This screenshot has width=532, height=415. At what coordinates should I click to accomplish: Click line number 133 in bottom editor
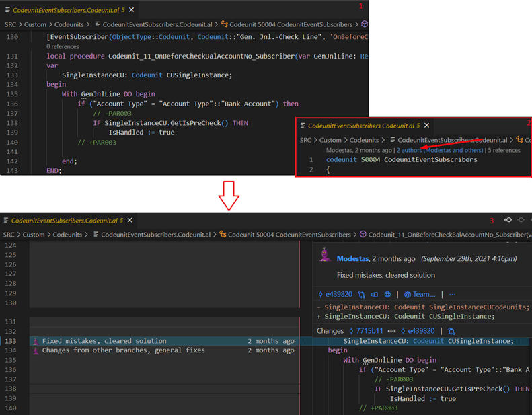click(x=11, y=341)
